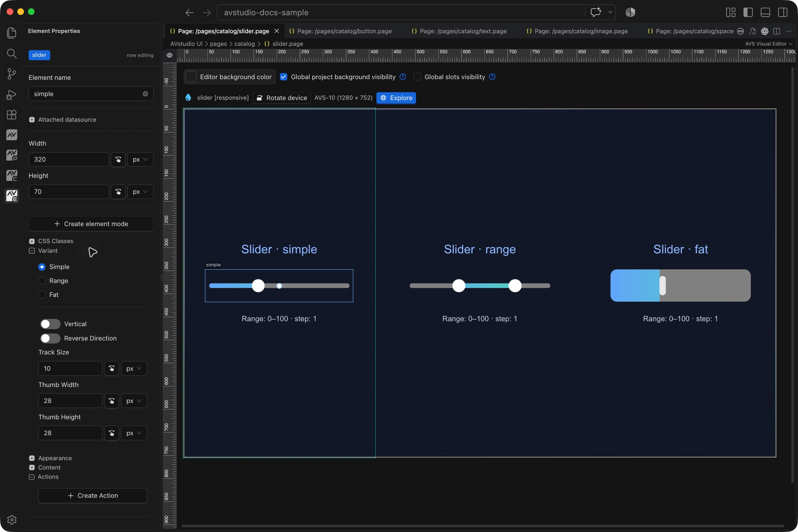
Task: Open Run and Debug icon
Action: [x=12, y=94]
